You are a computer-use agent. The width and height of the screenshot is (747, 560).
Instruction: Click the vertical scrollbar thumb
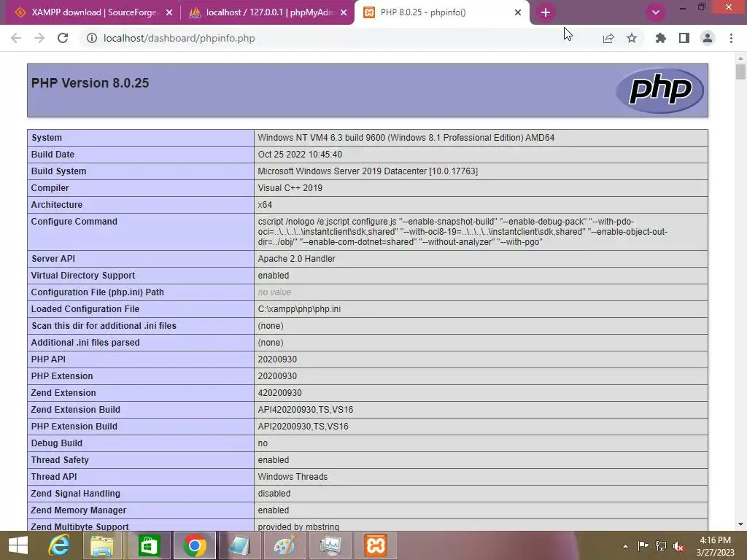(x=740, y=72)
